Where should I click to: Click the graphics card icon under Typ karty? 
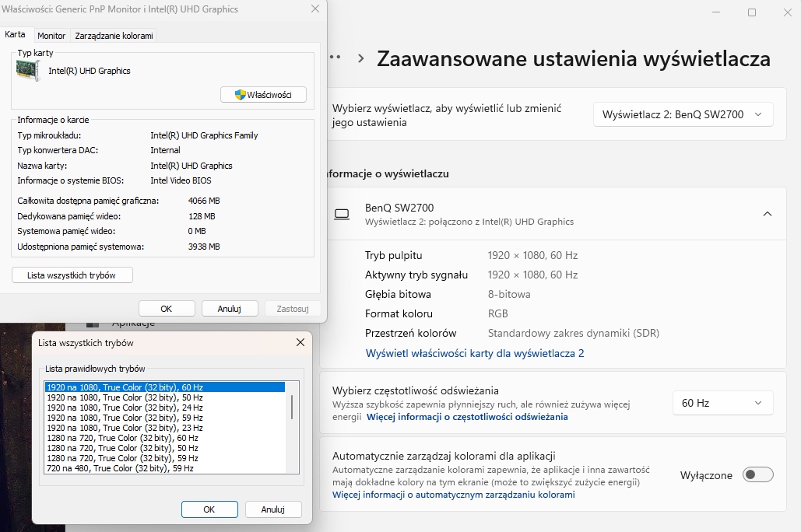click(x=29, y=71)
